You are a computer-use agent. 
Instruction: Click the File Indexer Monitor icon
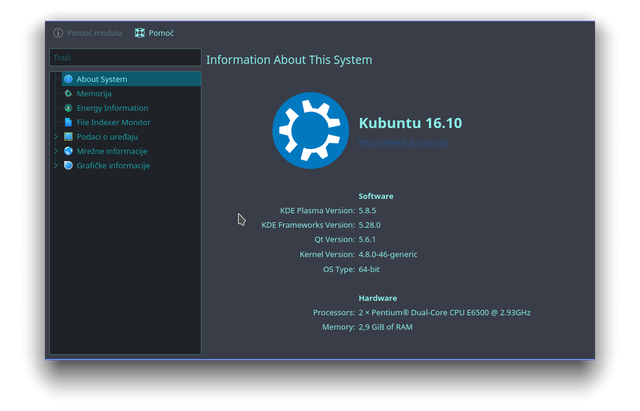[68, 122]
